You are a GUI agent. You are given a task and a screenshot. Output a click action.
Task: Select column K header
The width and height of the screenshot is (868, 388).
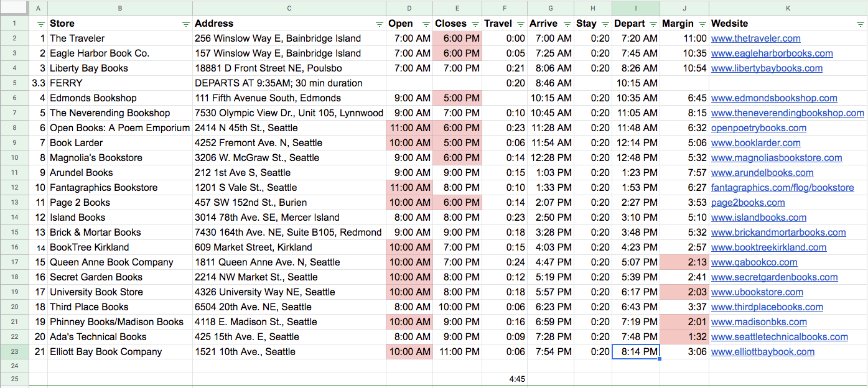pos(788,8)
